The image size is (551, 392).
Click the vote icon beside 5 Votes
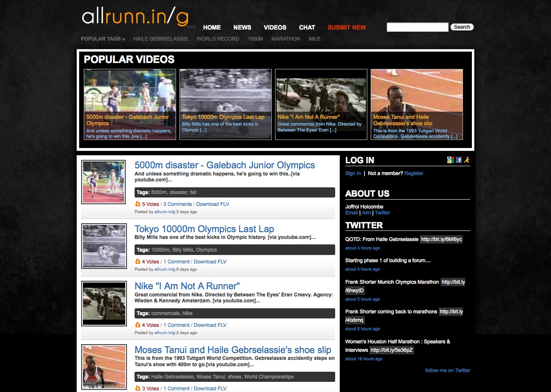[x=138, y=204]
